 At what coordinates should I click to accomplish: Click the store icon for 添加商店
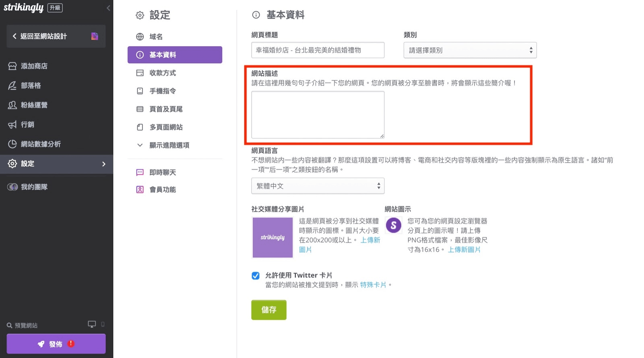(x=12, y=66)
